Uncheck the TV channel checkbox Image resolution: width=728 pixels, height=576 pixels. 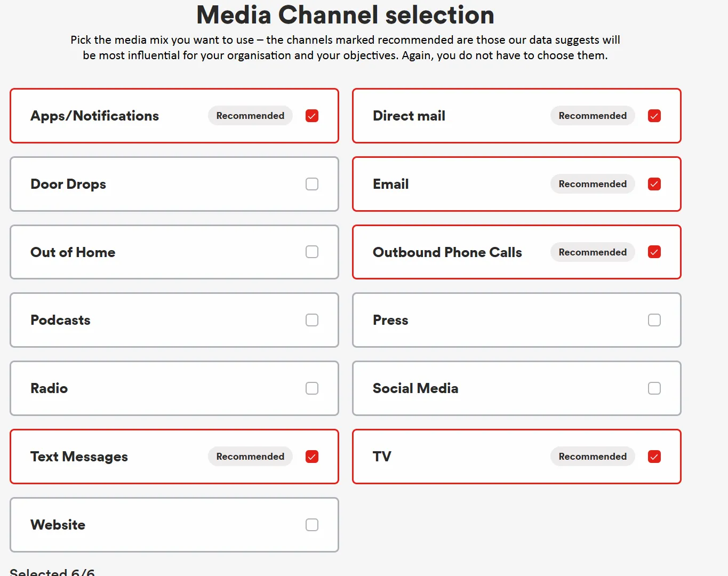[x=654, y=457]
